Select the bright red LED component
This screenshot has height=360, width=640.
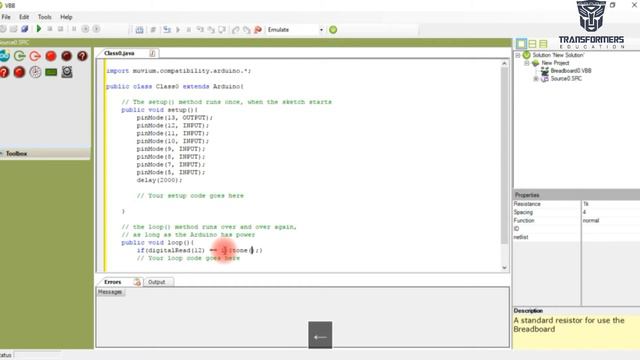51,56
